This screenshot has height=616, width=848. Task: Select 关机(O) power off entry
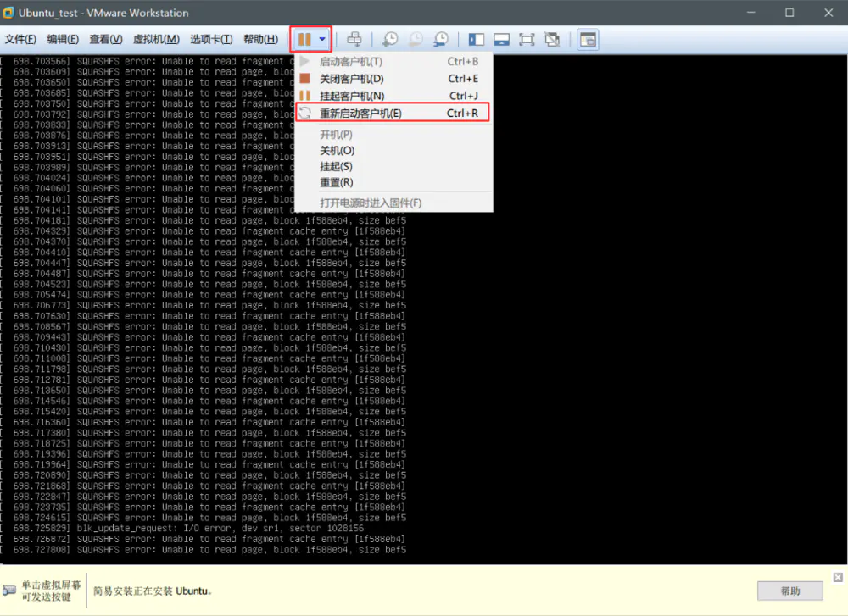(x=393, y=151)
